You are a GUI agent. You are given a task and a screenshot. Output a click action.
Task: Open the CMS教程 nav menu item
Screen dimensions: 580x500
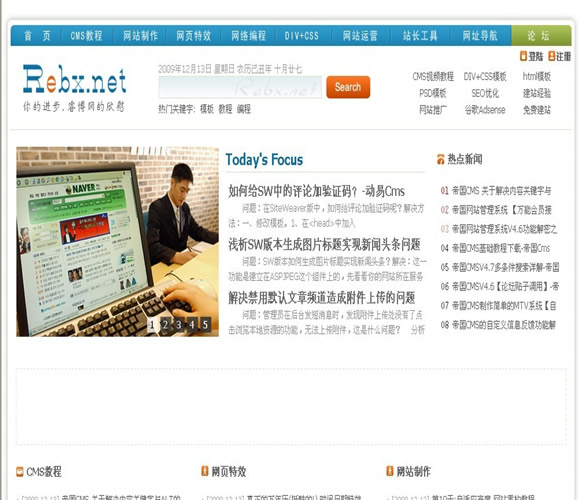(x=86, y=36)
